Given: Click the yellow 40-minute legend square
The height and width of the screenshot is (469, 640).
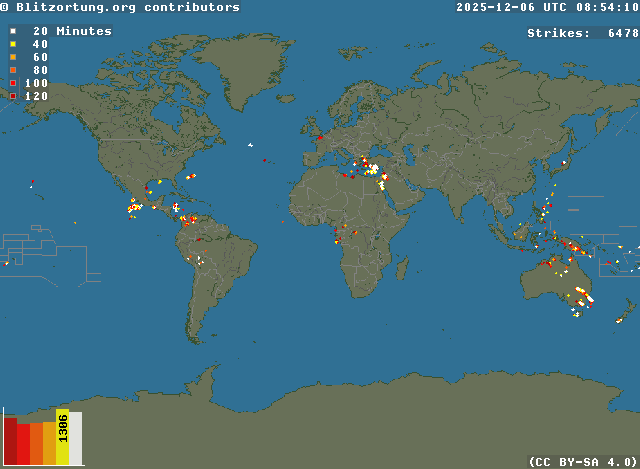Looking at the screenshot, I should [12, 44].
